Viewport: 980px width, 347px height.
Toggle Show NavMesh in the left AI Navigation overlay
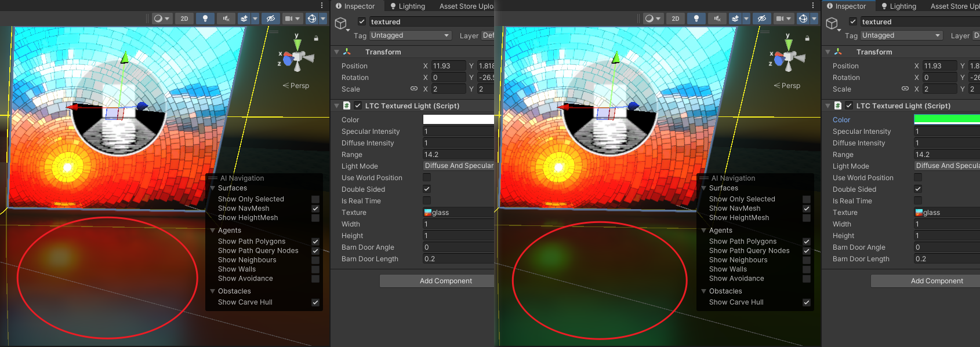(x=315, y=209)
